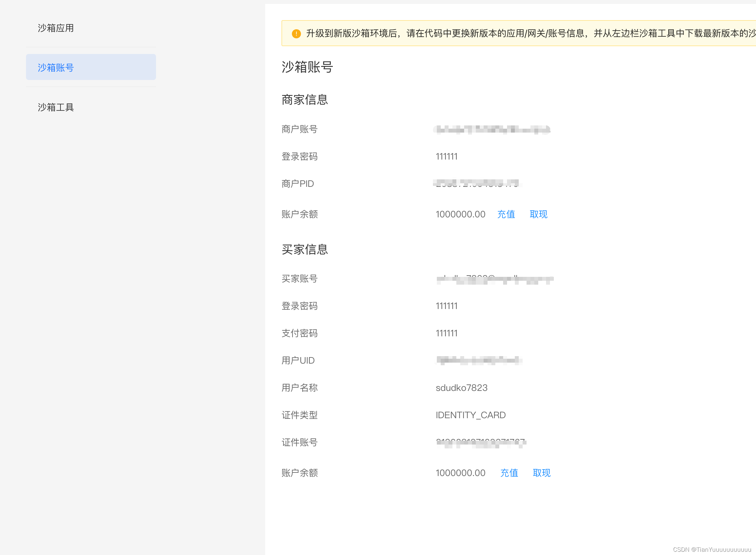Click the user name sdudko7823
756x555 pixels.
pyautogui.click(x=461, y=388)
